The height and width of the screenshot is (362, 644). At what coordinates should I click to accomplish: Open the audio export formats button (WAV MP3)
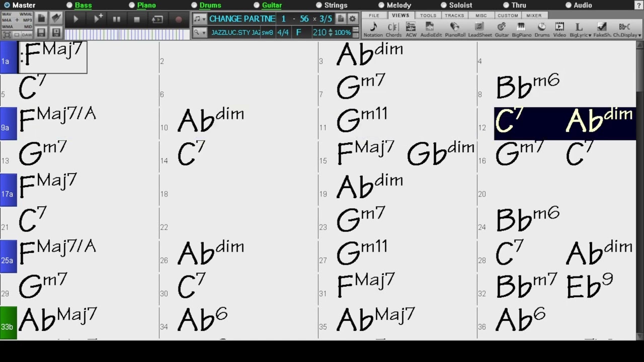coord(17,21)
